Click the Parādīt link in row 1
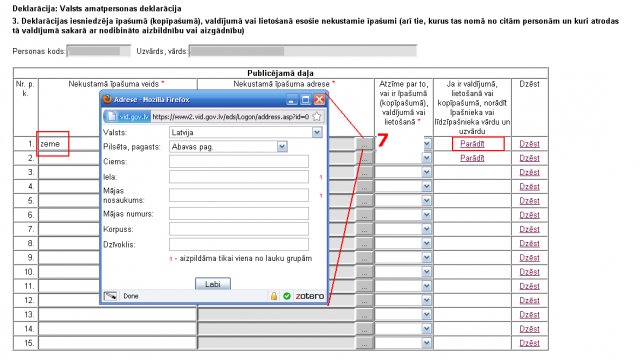Screen dimensions: 640x360 coord(472,144)
